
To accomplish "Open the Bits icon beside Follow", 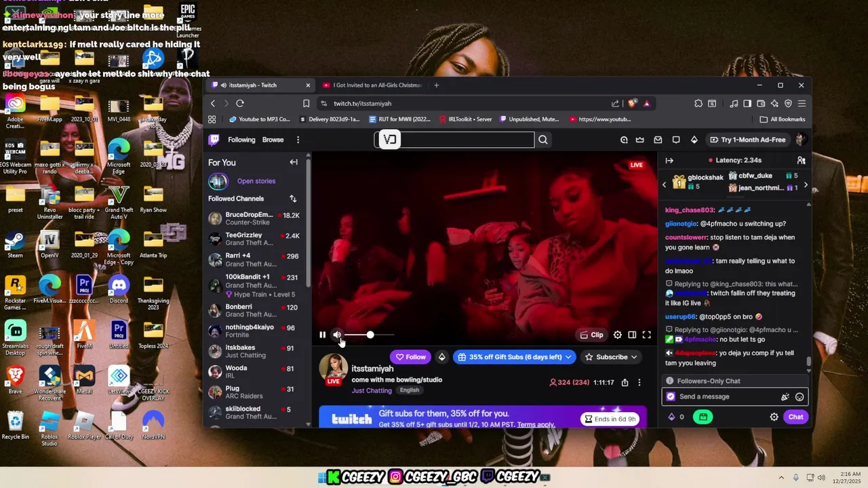I will [x=442, y=357].
